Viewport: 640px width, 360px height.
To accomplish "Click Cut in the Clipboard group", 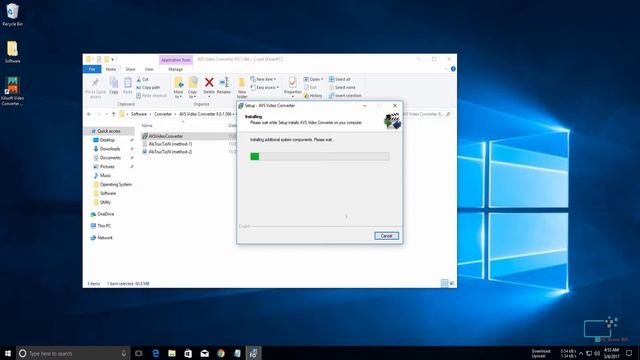I will click(142, 79).
